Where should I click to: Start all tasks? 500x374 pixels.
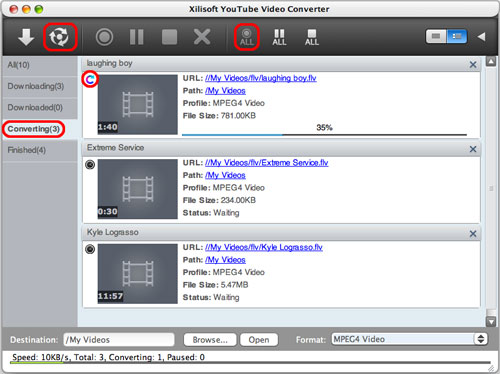247,37
